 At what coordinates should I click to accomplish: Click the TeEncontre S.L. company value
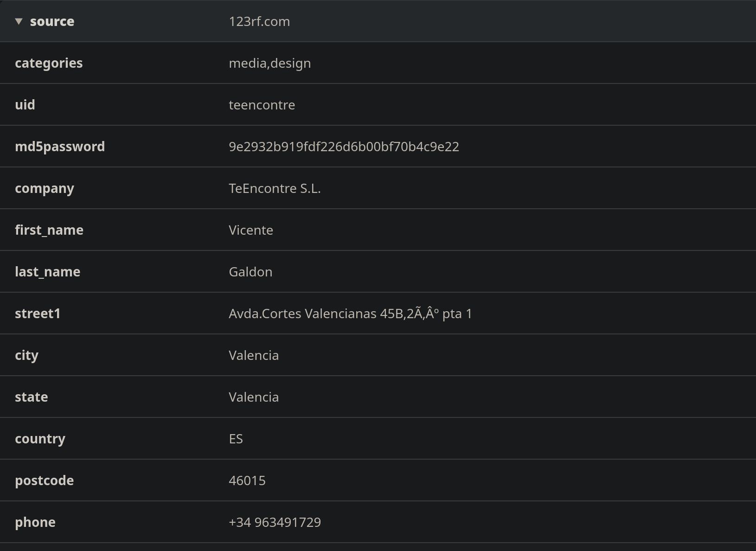(x=275, y=188)
